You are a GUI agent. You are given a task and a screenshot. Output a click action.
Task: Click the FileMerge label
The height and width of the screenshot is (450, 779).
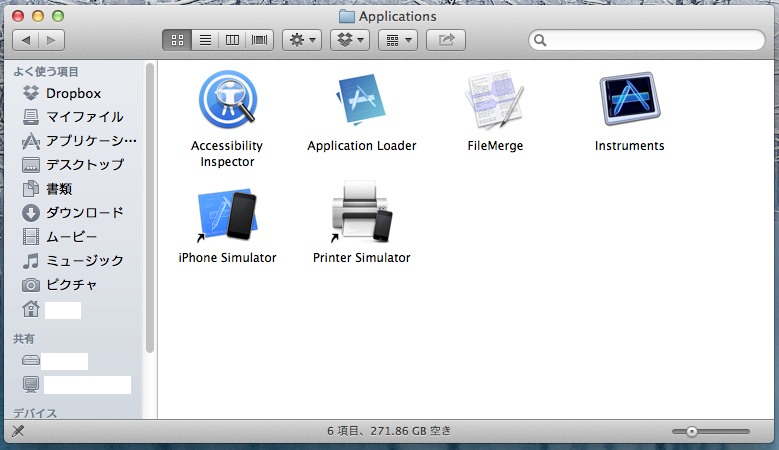click(495, 146)
